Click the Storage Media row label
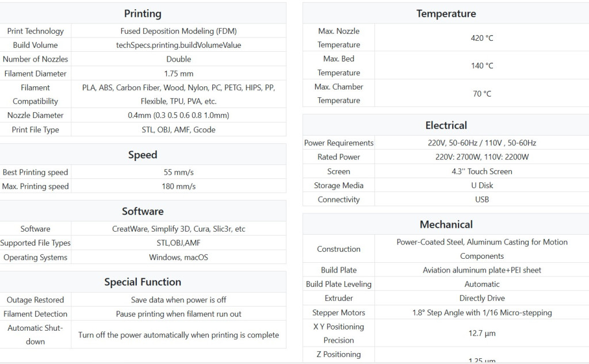The height and width of the screenshot is (364, 589). (x=338, y=186)
